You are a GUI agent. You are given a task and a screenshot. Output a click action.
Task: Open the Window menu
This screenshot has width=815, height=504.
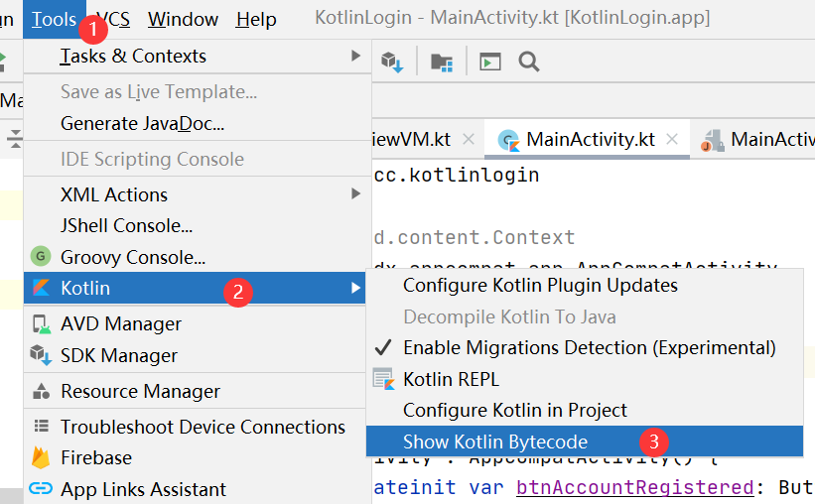click(x=183, y=19)
